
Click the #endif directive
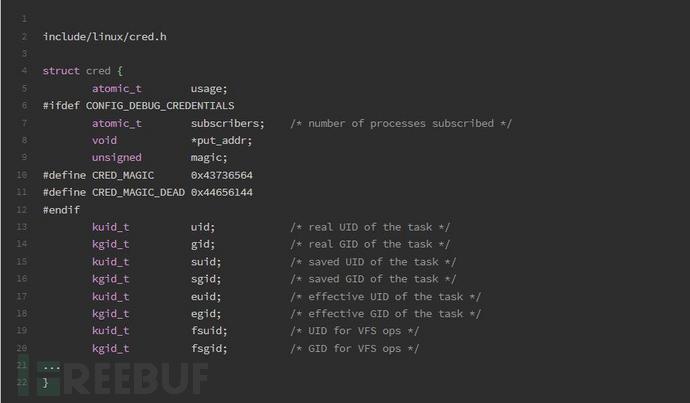(x=61, y=209)
